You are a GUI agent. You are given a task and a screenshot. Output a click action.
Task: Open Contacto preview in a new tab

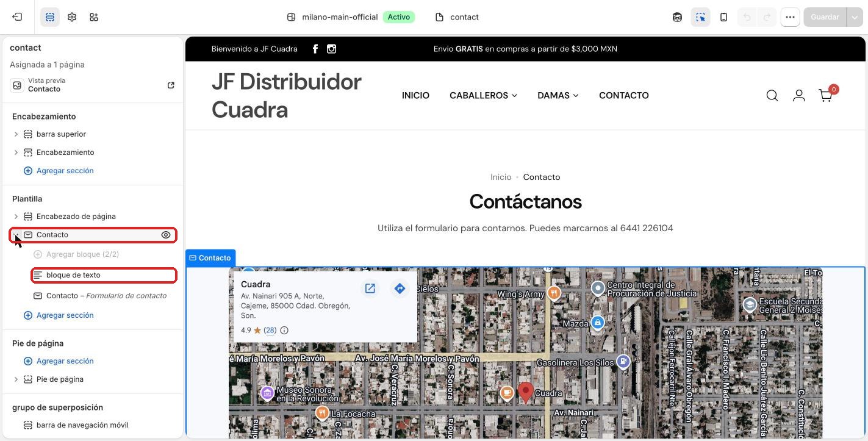point(171,85)
